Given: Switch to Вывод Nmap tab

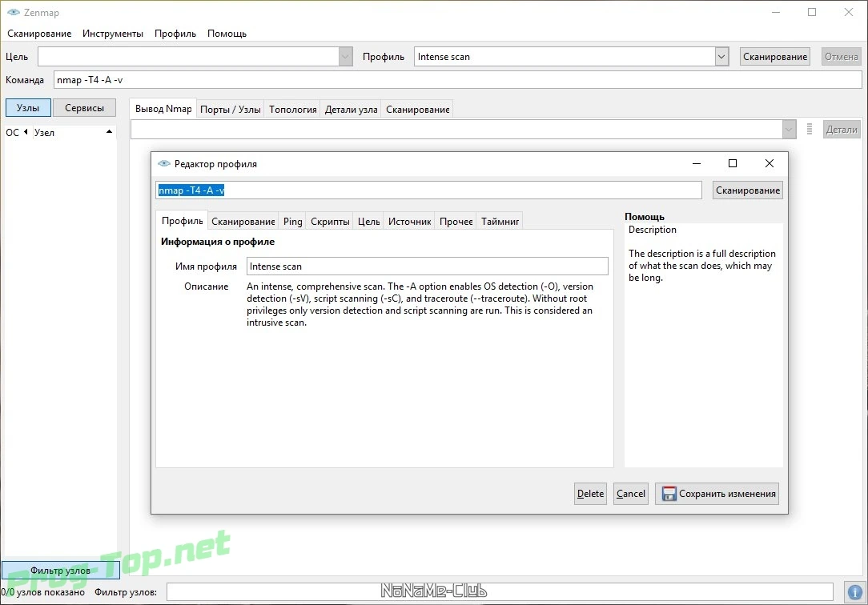Looking at the screenshot, I should (x=163, y=109).
